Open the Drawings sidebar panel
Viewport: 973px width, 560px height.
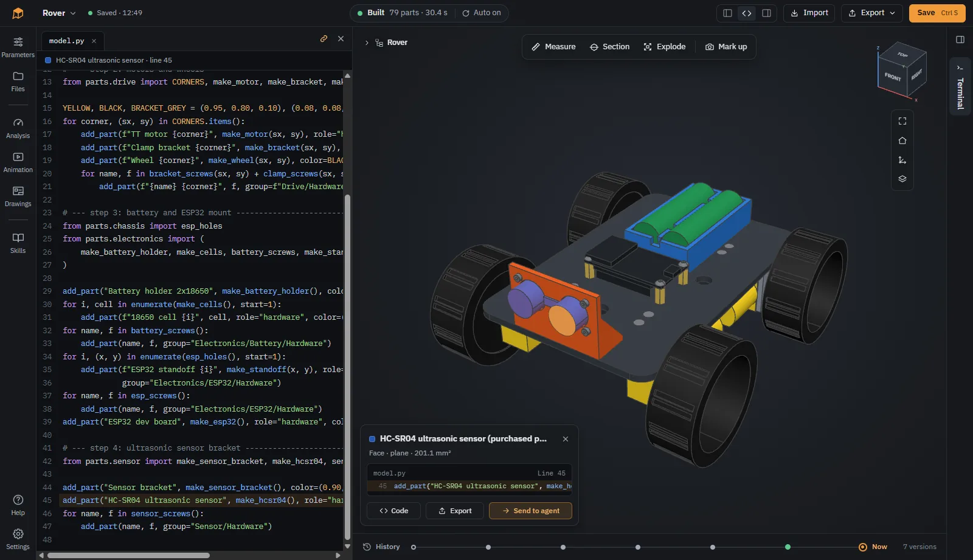coord(18,196)
